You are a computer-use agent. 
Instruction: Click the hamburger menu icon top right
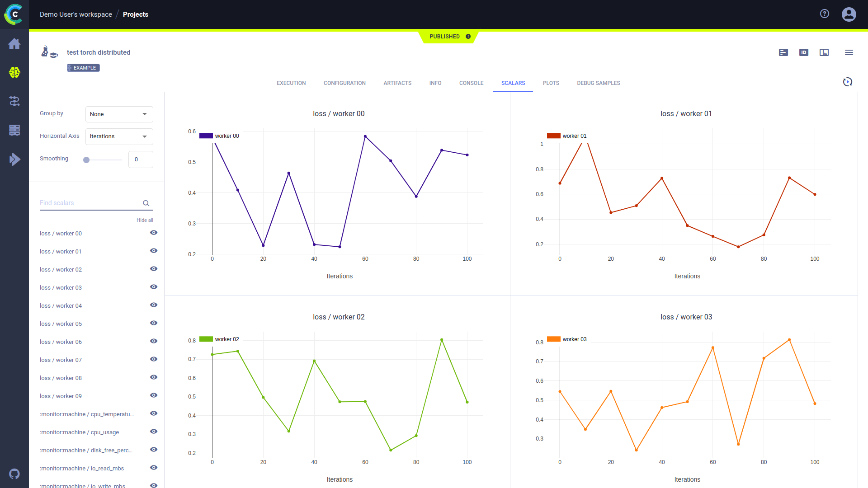point(849,52)
